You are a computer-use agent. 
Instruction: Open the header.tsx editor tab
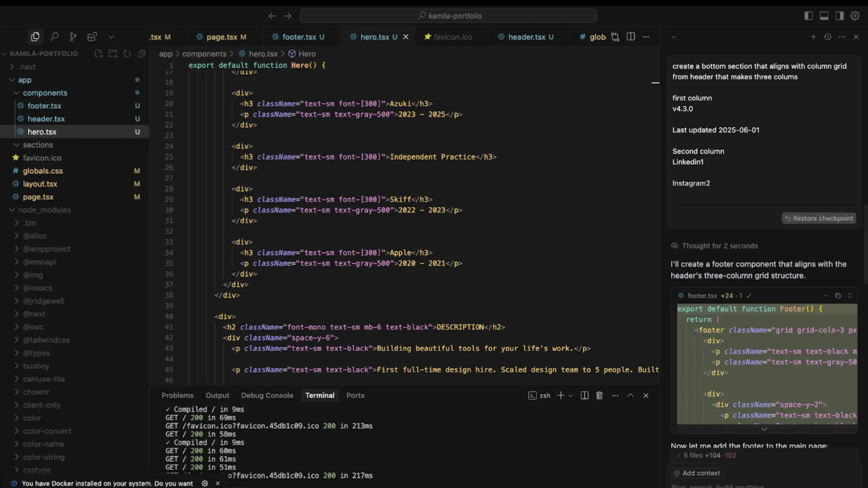(526, 37)
